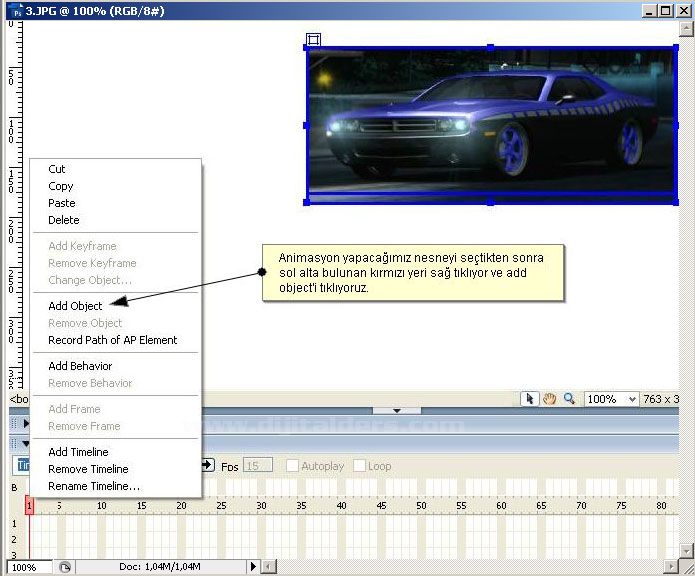Click the red playback head at frame 1
695x576 pixels.
pyautogui.click(x=29, y=505)
